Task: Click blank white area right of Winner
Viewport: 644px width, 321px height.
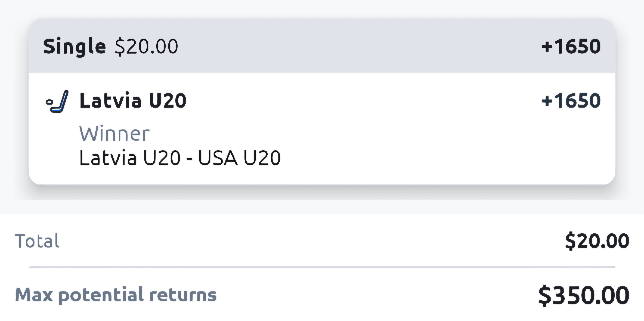Action: click(x=375, y=134)
